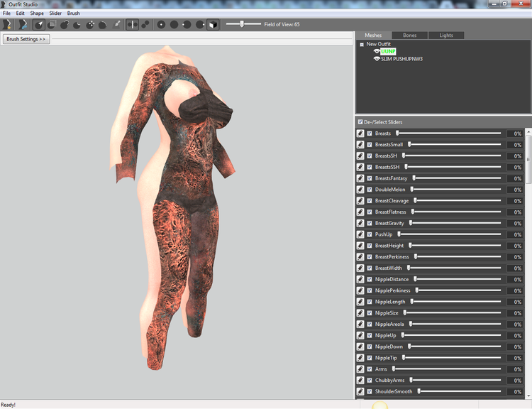The width and height of the screenshot is (532, 409).
Task: Open the Shape menu
Action: coord(37,13)
